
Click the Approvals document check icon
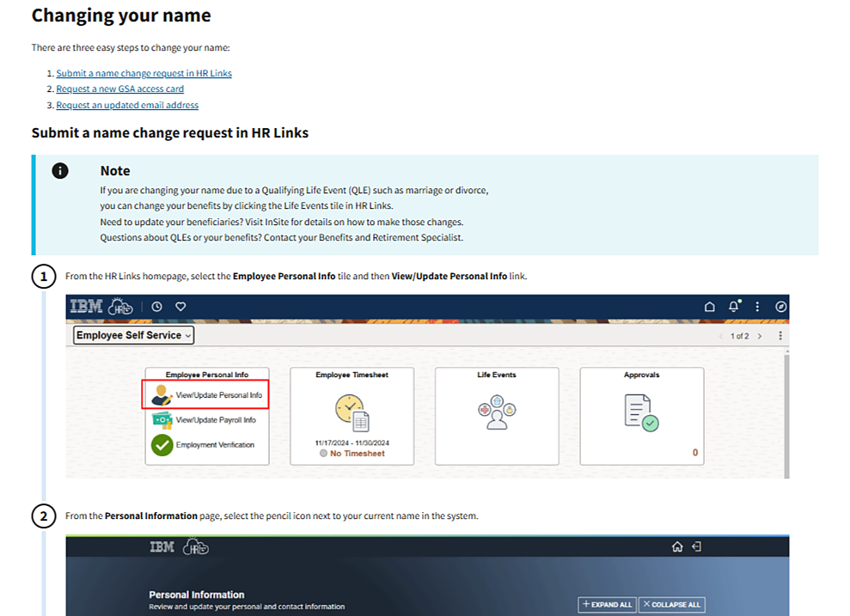tap(641, 413)
